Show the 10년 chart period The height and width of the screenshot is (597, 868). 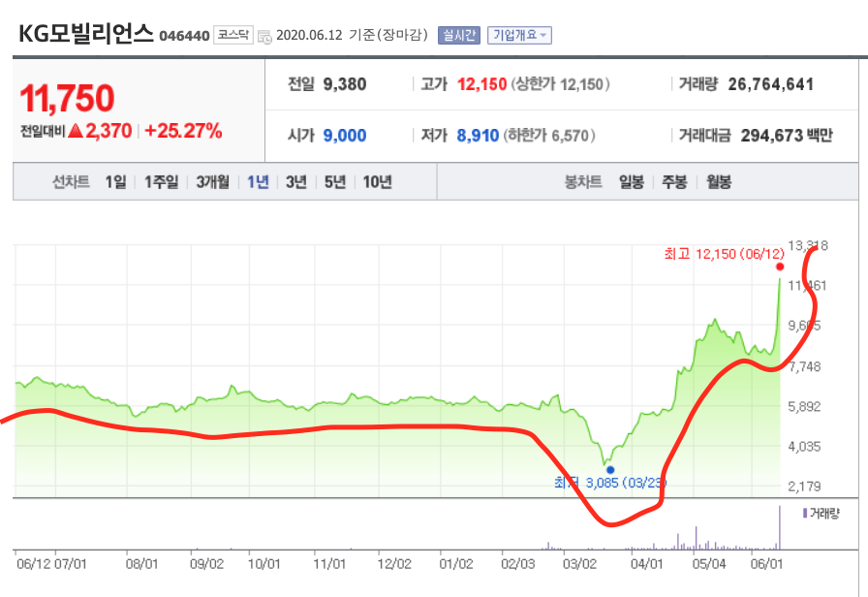click(378, 181)
